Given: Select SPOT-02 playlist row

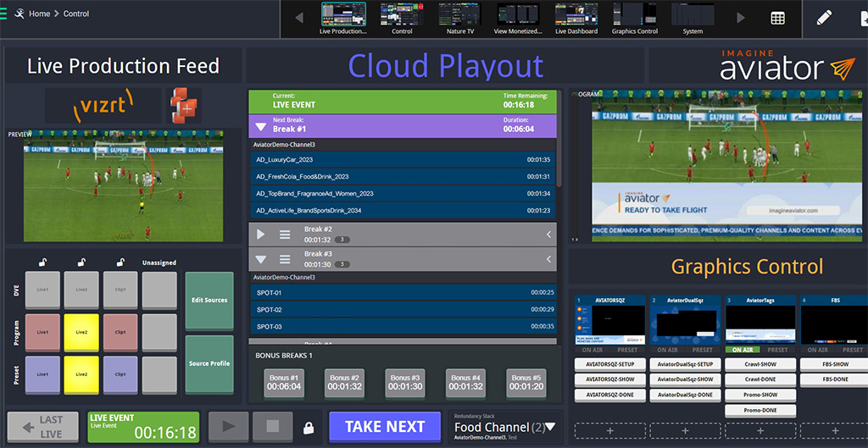Looking at the screenshot, I should [403, 310].
